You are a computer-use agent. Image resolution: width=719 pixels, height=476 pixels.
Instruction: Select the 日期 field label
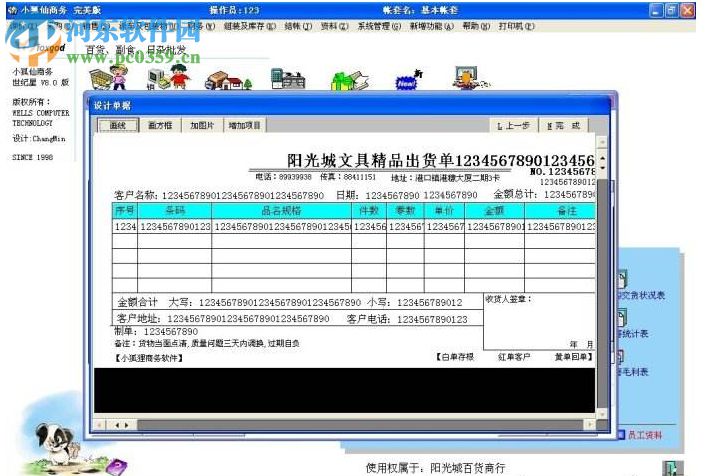348,195
